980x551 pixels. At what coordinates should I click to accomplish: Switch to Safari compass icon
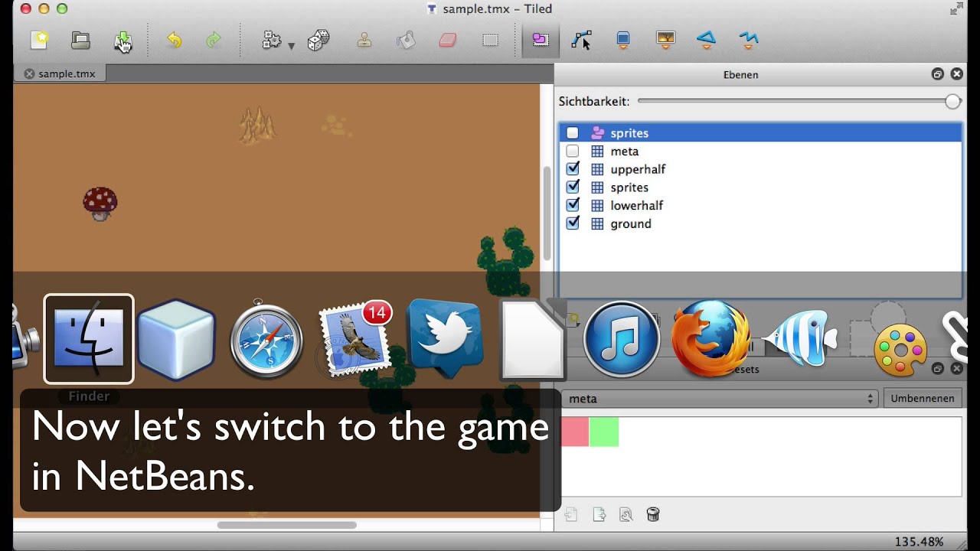266,339
